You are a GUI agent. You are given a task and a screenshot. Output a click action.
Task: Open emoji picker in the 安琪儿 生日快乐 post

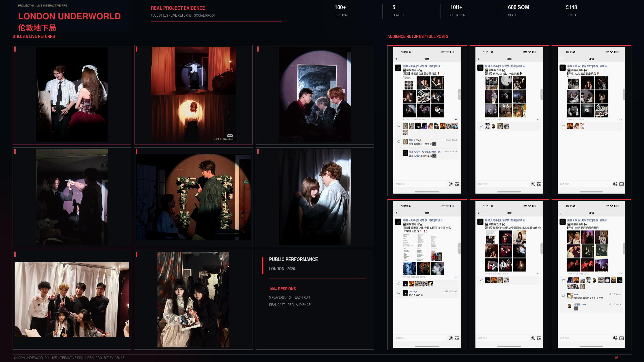click(x=533, y=338)
